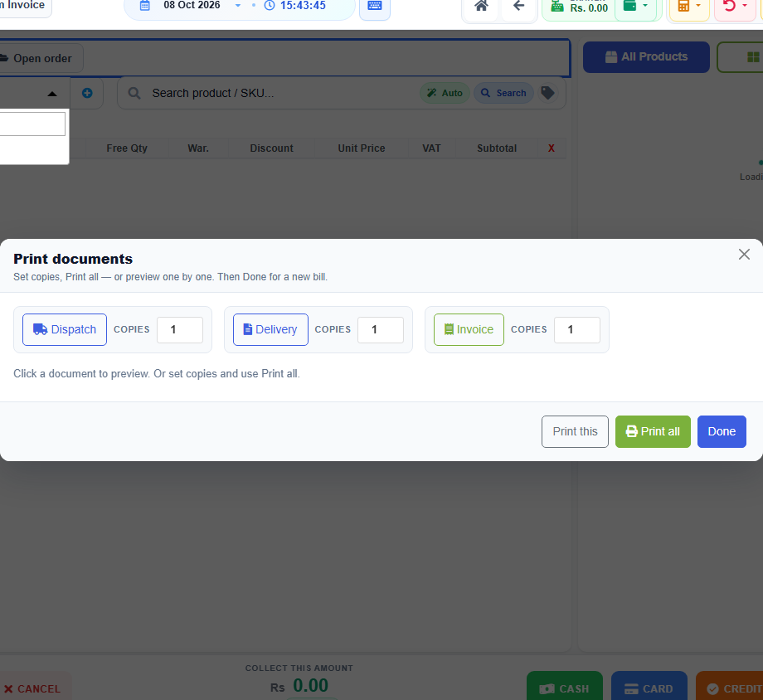Toggle the Auto mode button
763x700 pixels.
(445, 93)
